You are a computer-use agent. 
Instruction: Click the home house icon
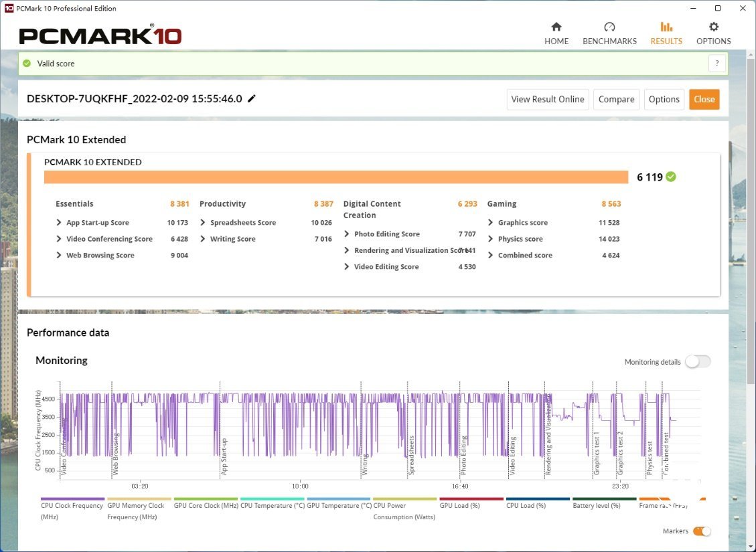point(556,27)
